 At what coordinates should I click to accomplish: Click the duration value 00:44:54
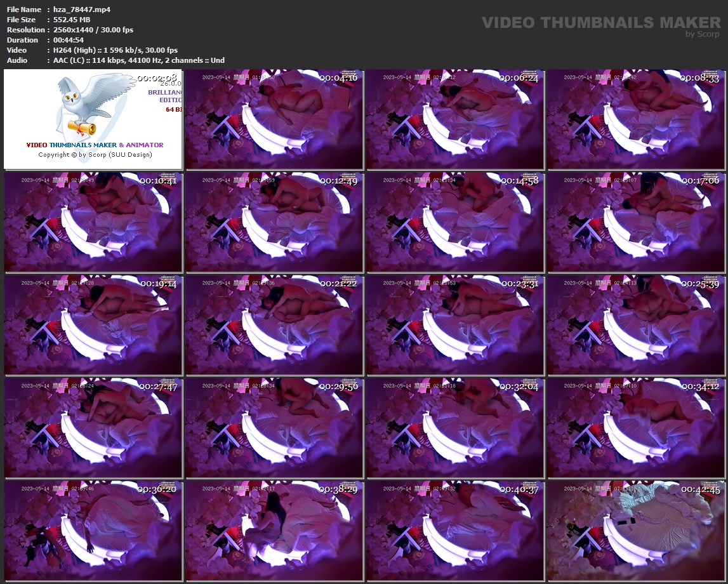pyautogui.click(x=69, y=40)
